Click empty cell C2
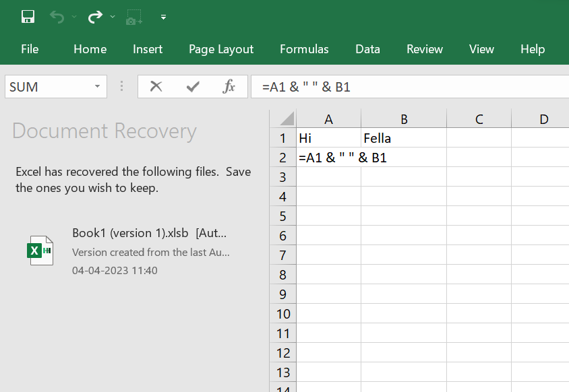Viewport: 569px width, 392px height. coord(479,158)
